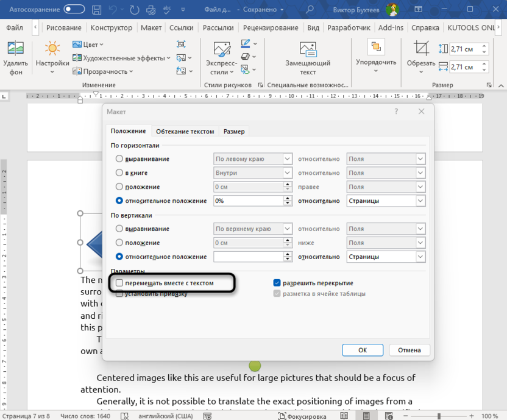Switch to the Обтекание текстом tab
The image size is (507, 420).
point(185,131)
